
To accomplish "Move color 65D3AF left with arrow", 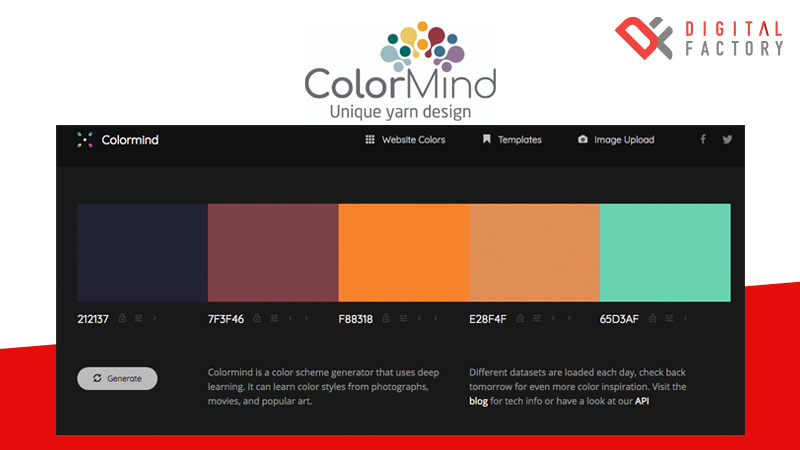I will [x=685, y=319].
